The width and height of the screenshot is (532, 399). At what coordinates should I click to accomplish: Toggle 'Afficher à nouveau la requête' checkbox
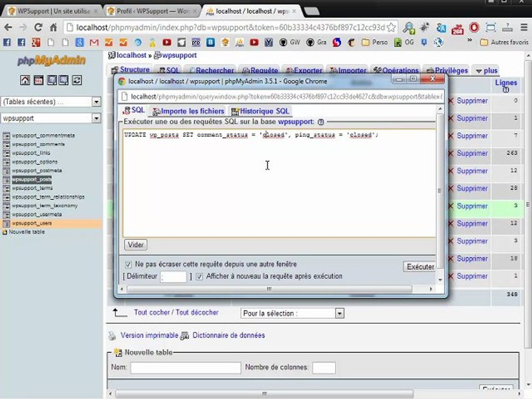coord(199,277)
